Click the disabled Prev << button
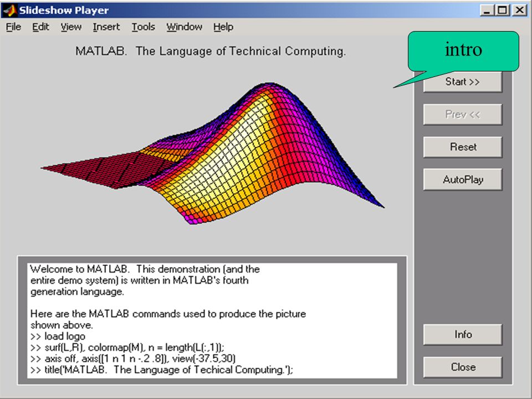Image resolution: width=532 pixels, height=399 pixels. click(x=462, y=114)
